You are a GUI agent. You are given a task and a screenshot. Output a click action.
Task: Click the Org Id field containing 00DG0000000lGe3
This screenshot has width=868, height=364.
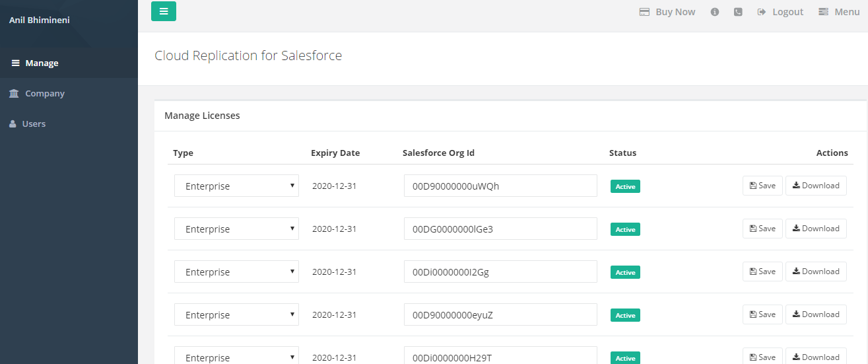[500, 229]
